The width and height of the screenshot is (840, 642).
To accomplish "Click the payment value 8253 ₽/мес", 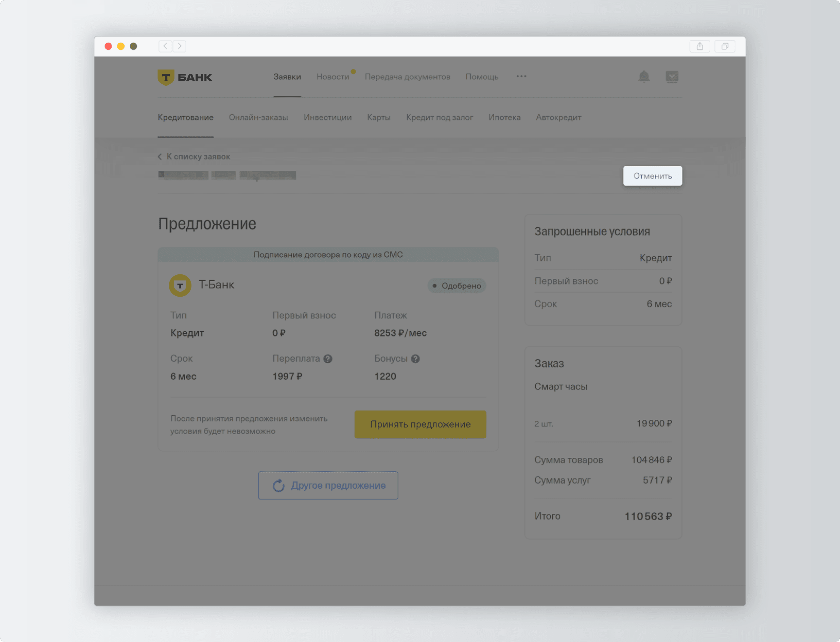I will [400, 333].
